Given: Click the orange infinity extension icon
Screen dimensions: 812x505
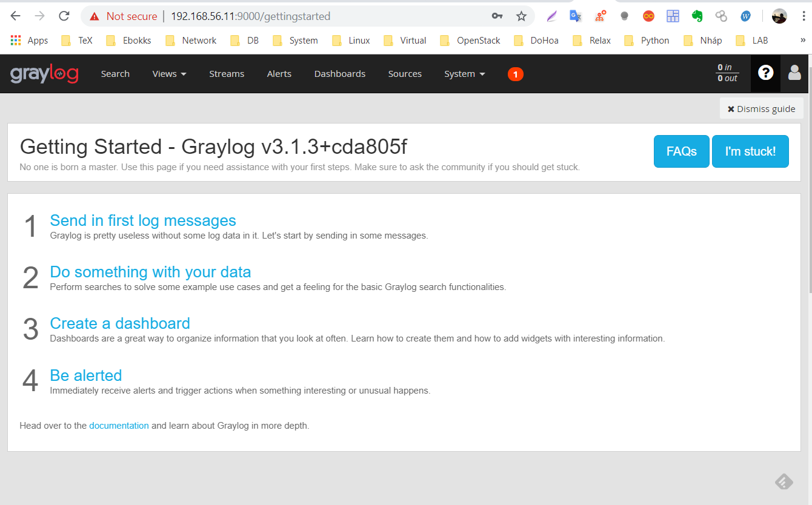Looking at the screenshot, I should [648, 16].
